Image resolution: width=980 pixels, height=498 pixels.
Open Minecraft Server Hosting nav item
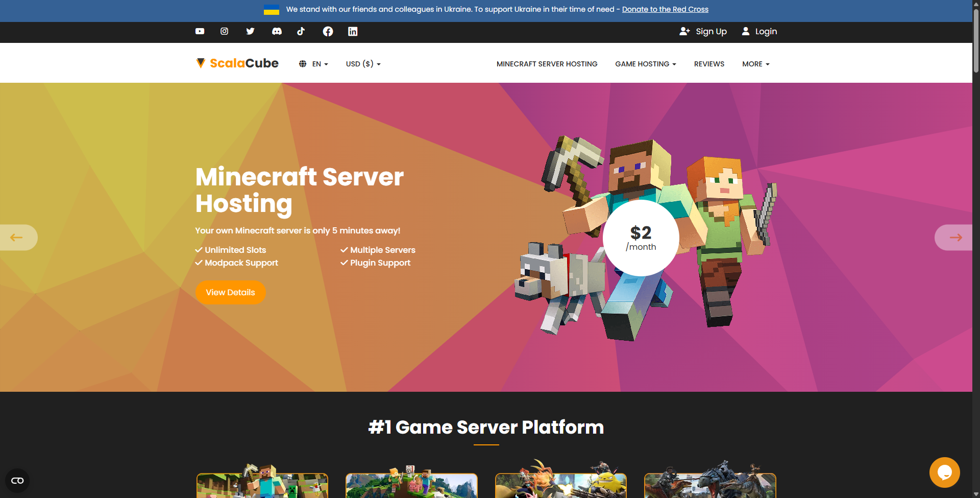point(547,64)
